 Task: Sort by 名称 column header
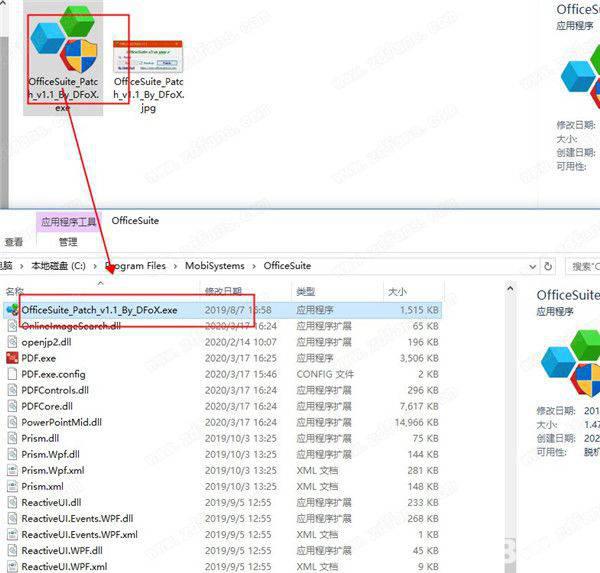15,292
